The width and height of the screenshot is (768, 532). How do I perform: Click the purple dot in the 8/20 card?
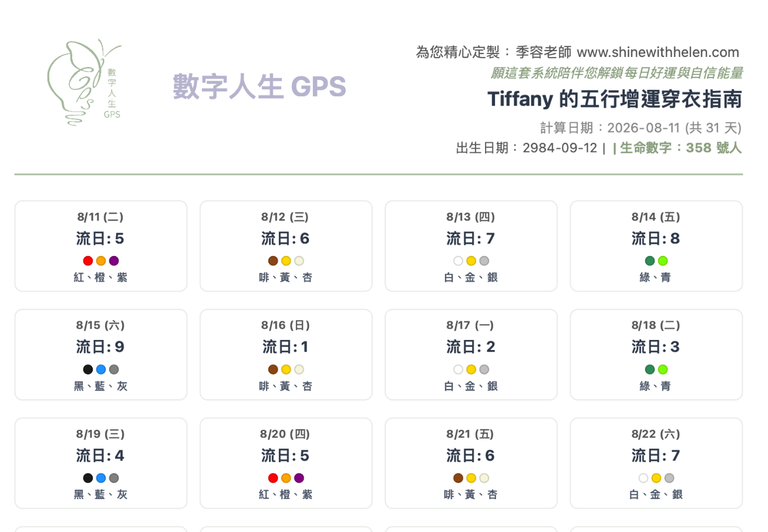(x=299, y=478)
